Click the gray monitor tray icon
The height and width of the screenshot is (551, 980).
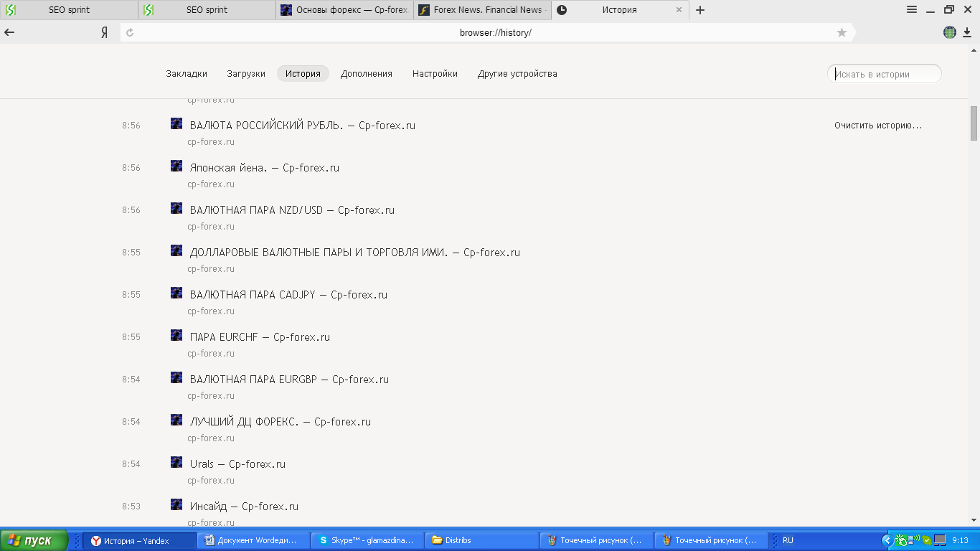point(939,540)
